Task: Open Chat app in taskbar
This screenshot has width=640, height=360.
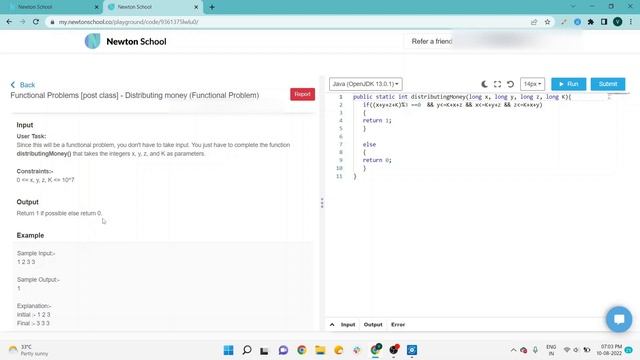Action: pos(283,350)
